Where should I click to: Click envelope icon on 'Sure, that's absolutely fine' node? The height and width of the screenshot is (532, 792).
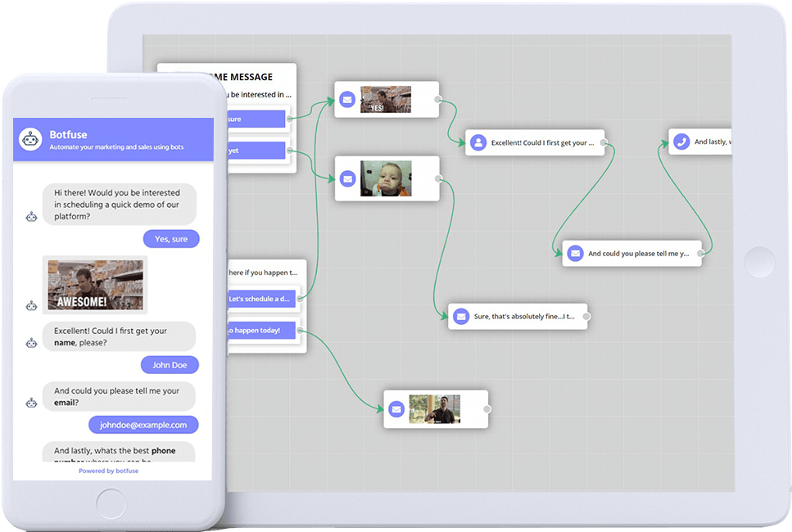pyautogui.click(x=461, y=316)
